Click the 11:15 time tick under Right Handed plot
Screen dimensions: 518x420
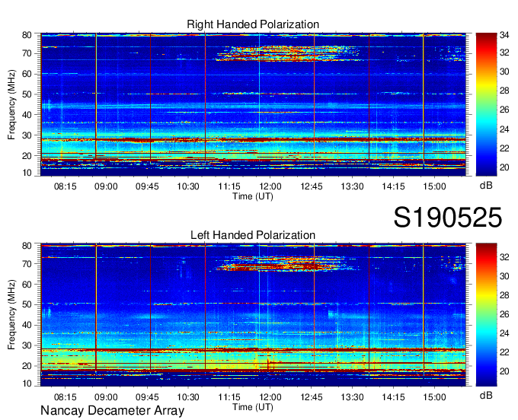229,186
